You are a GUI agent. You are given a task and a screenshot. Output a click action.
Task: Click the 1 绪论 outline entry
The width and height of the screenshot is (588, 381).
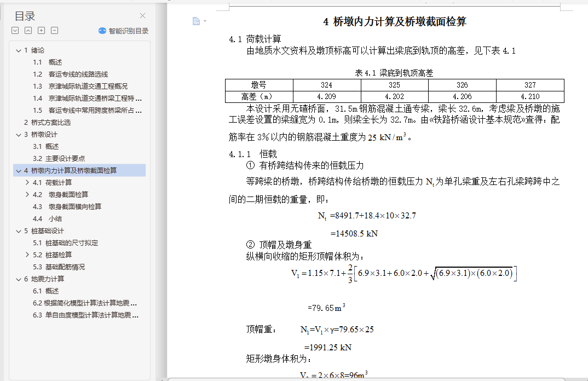click(x=34, y=50)
